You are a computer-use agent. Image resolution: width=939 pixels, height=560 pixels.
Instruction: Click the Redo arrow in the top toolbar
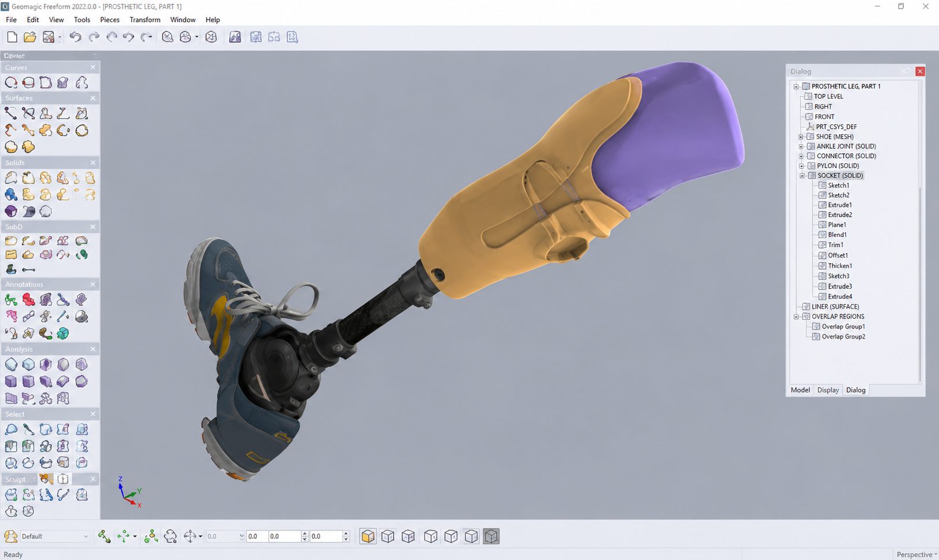(94, 37)
